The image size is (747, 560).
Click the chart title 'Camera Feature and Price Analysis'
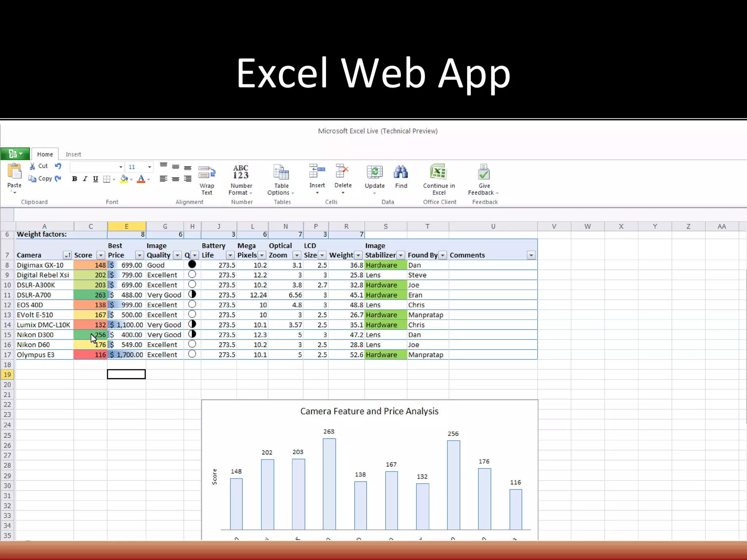coord(369,411)
